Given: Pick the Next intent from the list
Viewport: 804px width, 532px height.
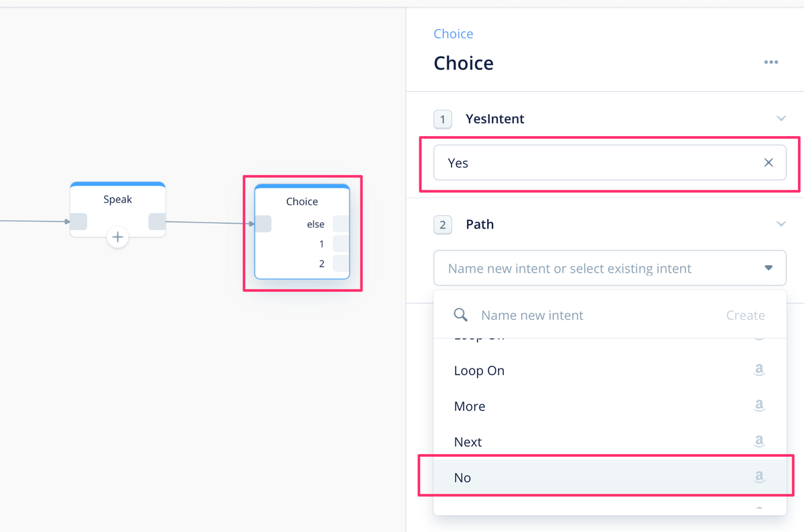Looking at the screenshot, I should click(x=610, y=442).
